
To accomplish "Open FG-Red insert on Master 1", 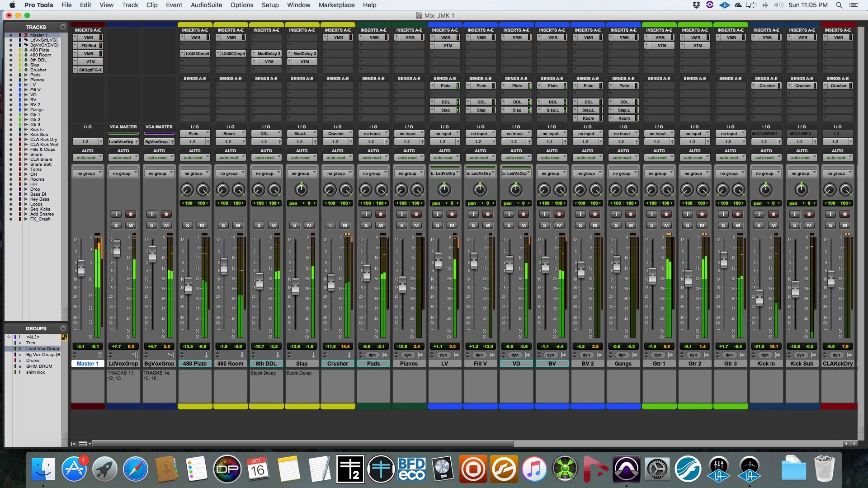I will click(88, 46).
